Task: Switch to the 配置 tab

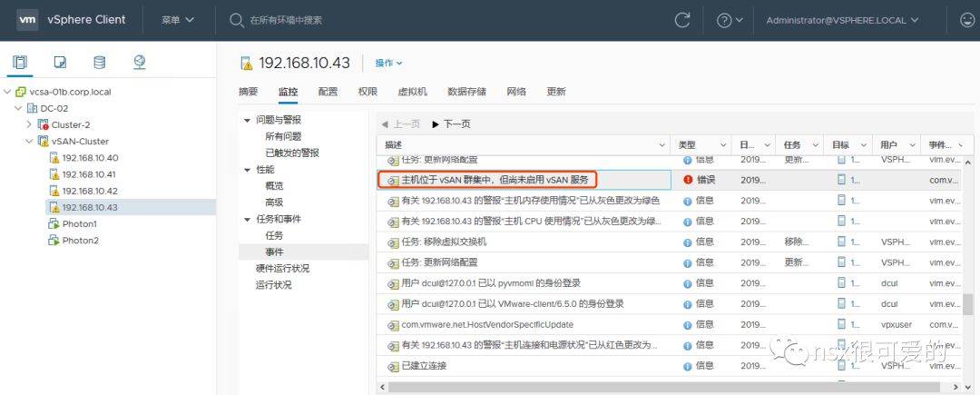Action: [x=328, y=92]
